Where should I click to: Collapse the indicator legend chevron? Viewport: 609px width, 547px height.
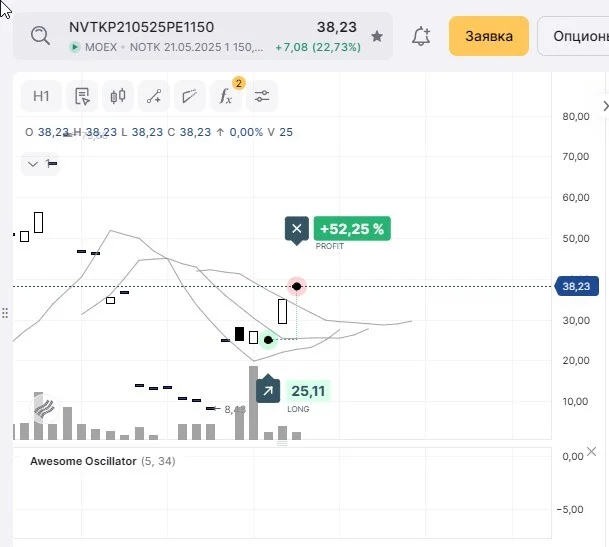tap(33, 164)
